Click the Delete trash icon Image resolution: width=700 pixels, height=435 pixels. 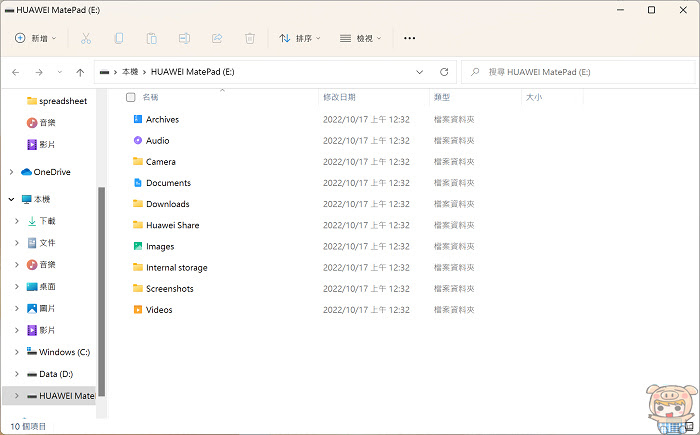(x=250, y=38)
